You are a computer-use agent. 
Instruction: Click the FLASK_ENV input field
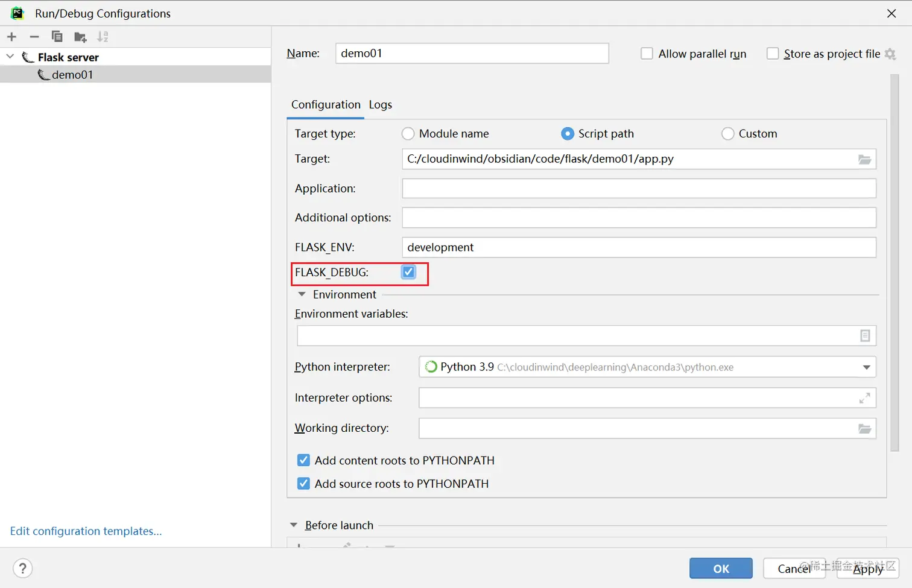639,247
